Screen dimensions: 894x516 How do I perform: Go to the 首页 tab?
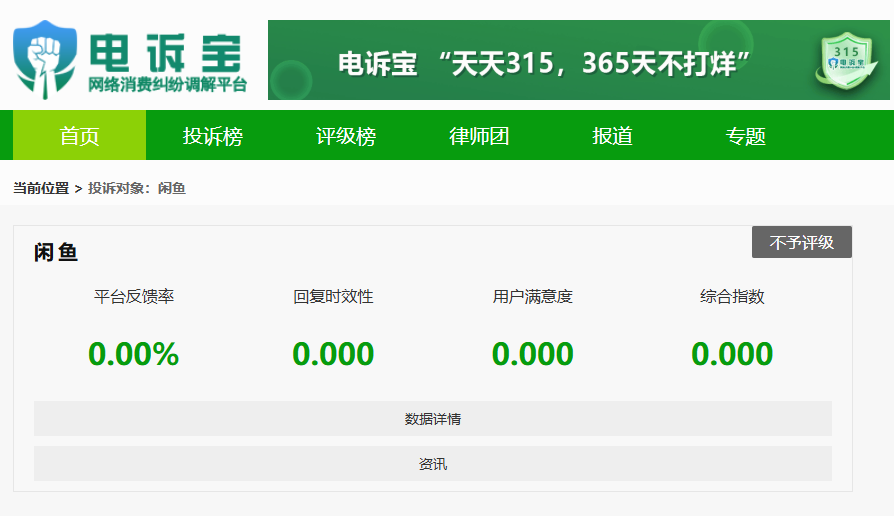click(x=79, y=136)
